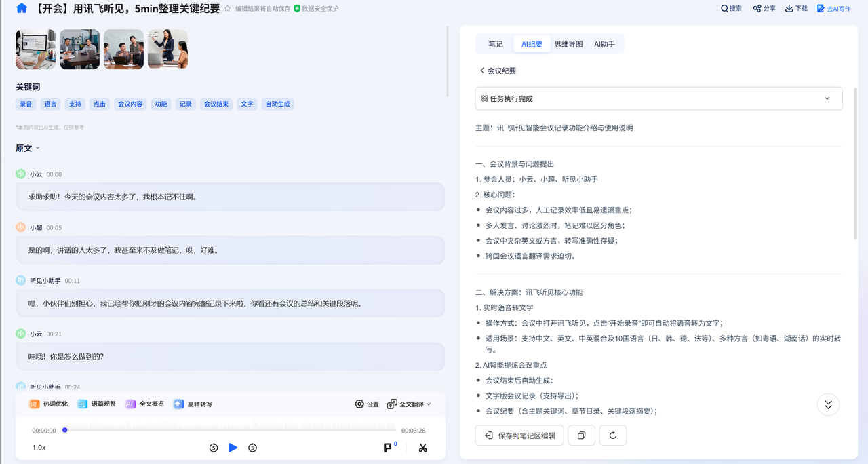Open 设置 settings gear
Image resolution: width=868 pixels, height=464 pixels.
tap(367, 404)
